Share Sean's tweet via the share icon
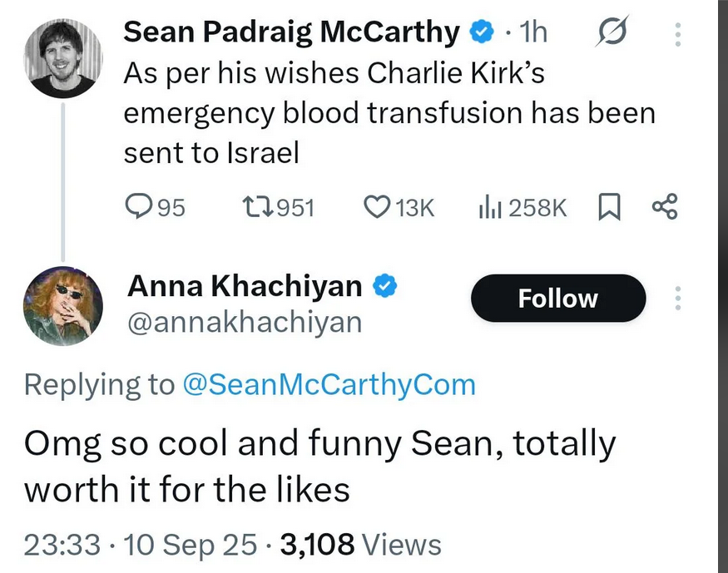Screen dimensions: 728x573 click(x=665, y=206)
